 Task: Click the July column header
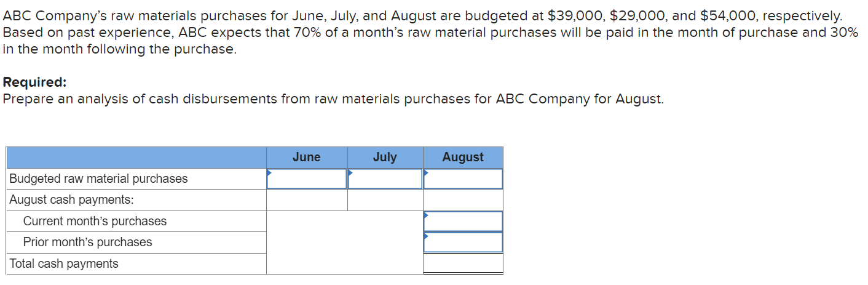coord(385,158)
